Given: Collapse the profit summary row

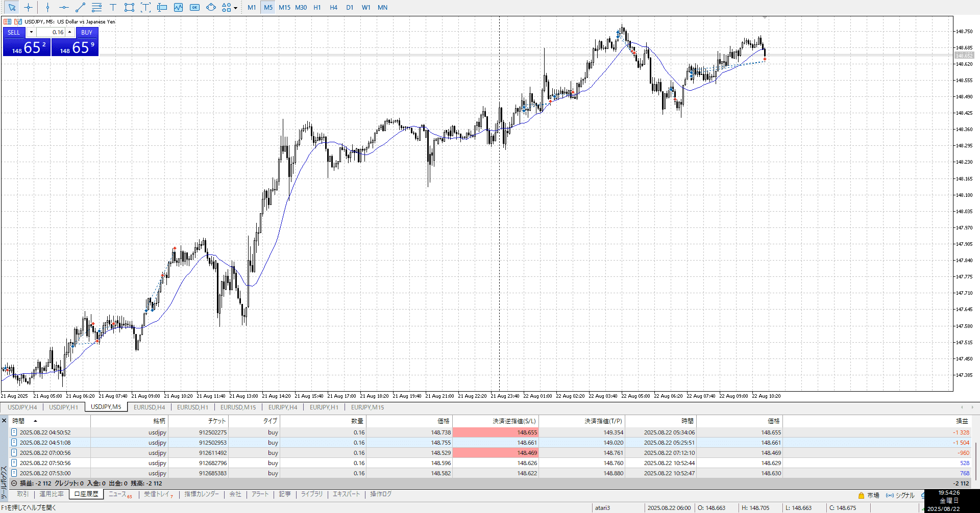Looking at the screenshot, I should click(x=14, y=483).
